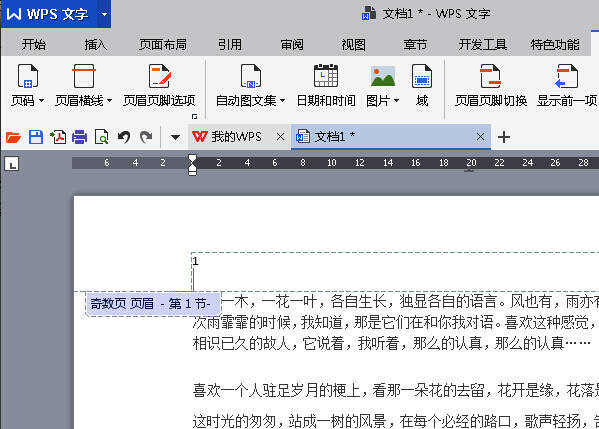Click paragraph starting 相识已久的故人
The height and width of the screenshot is (429, 599).
pos(392,343)
